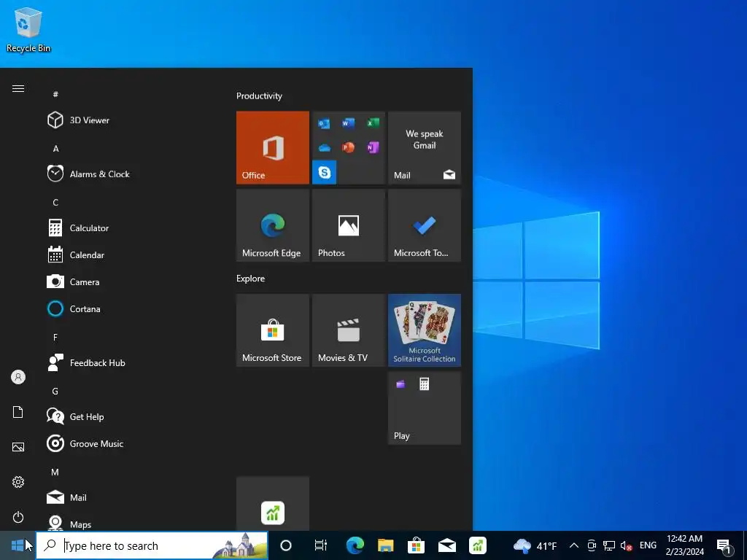Show hidden system tray icons
Viewport: 747px width, 560px height.
[x=574, y=545]
